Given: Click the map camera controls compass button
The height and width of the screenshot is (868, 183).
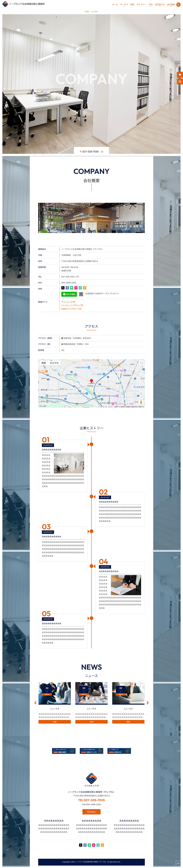Looking at the screenshot, I should click(141, 394).
